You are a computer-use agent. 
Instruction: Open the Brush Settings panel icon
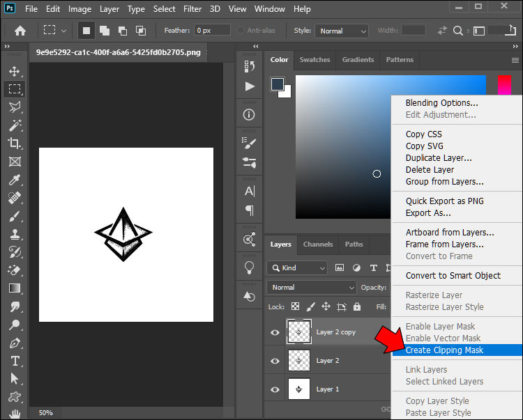pos(249,143)
